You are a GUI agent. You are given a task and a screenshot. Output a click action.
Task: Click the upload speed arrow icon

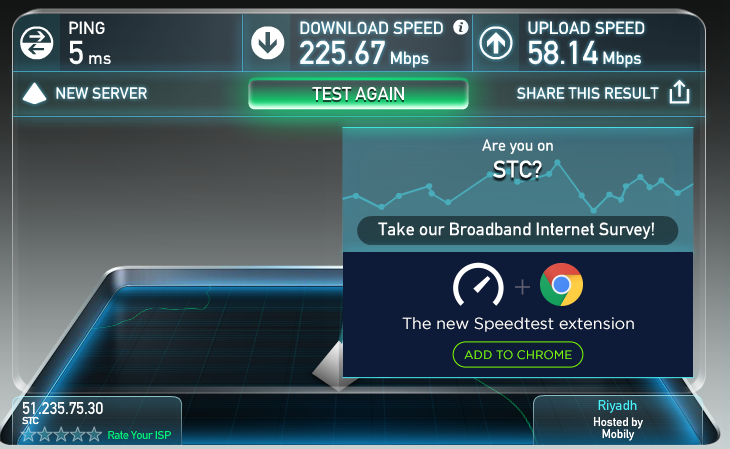[x=496, y=43]
